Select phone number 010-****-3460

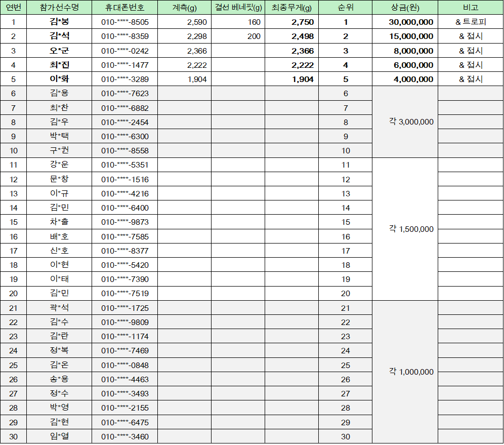click(125, 436)
